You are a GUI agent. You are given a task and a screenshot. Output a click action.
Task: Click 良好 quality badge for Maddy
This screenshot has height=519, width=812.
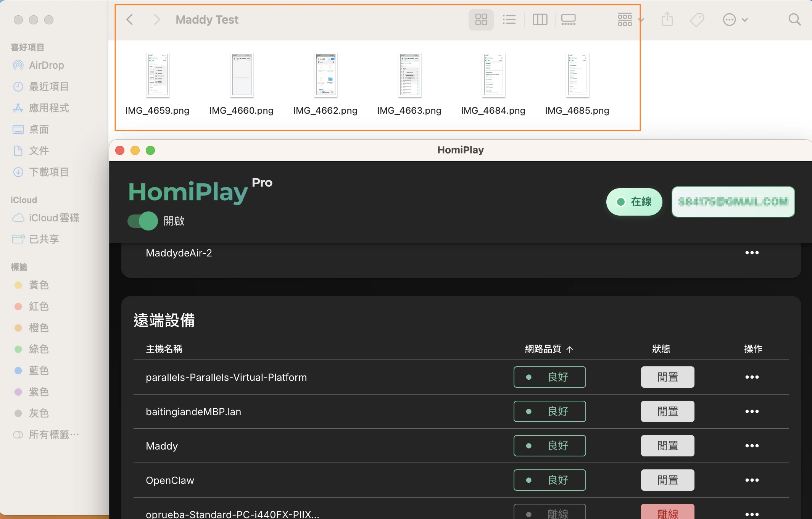549,446
